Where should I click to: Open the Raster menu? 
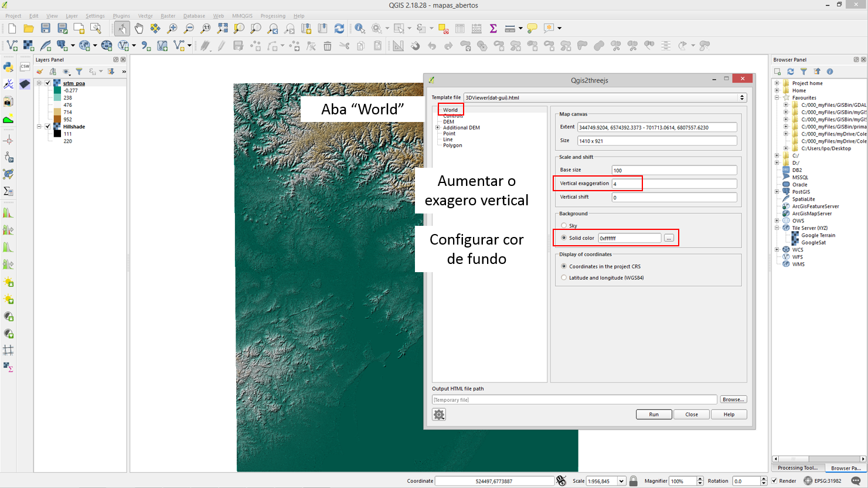point(168,16)
